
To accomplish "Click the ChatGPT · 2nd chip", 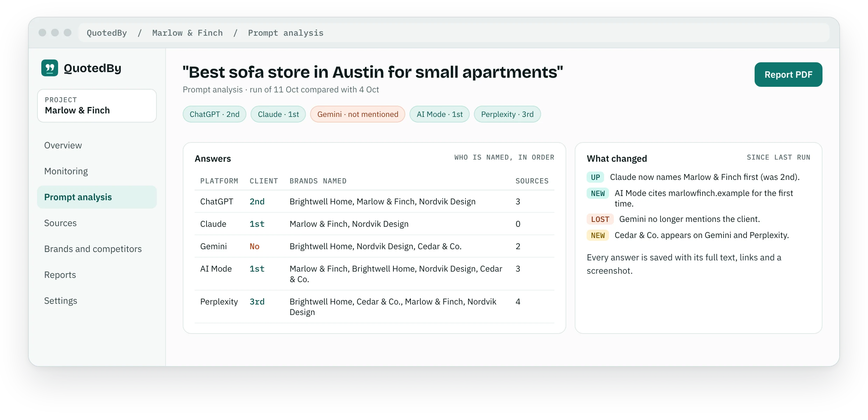I will click(x=215, y=114).
